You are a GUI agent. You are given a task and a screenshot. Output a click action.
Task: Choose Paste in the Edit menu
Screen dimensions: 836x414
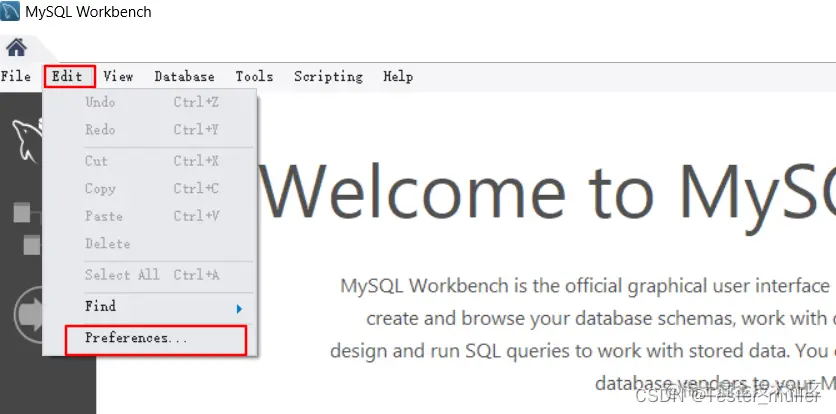point(150,216)
